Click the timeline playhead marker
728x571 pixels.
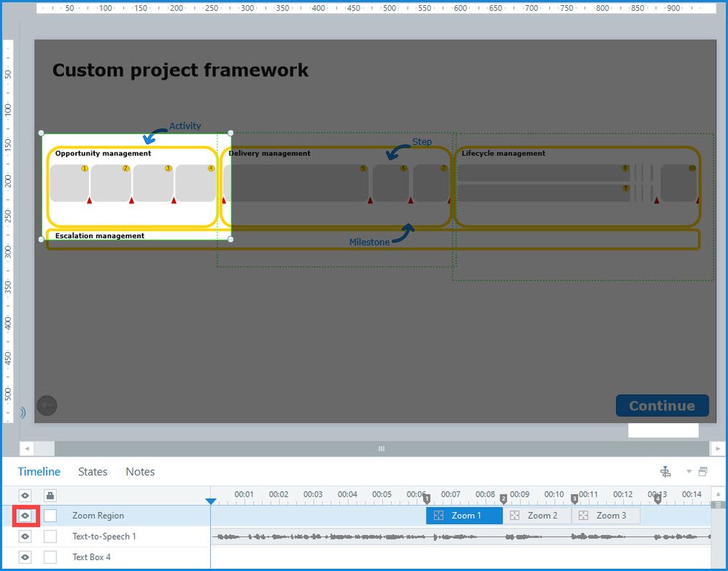(211, 501)
